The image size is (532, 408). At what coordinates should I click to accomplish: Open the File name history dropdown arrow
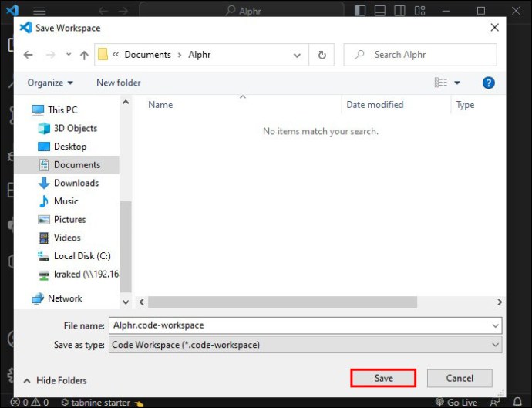495,325
